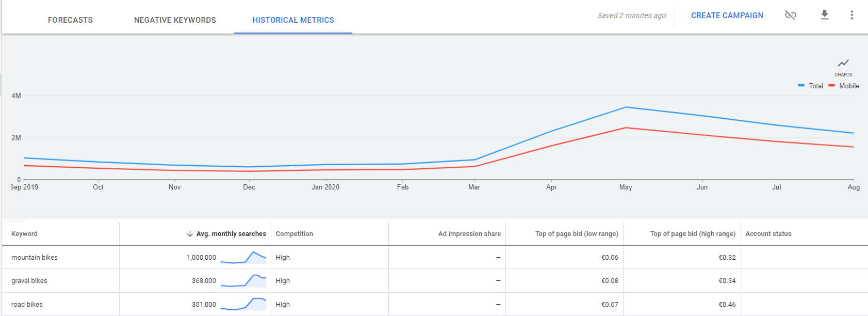Toggle the Mobile series in chart legend
Image resolution: width=868 pixels, height=316 pixels.
coord(844,86)
